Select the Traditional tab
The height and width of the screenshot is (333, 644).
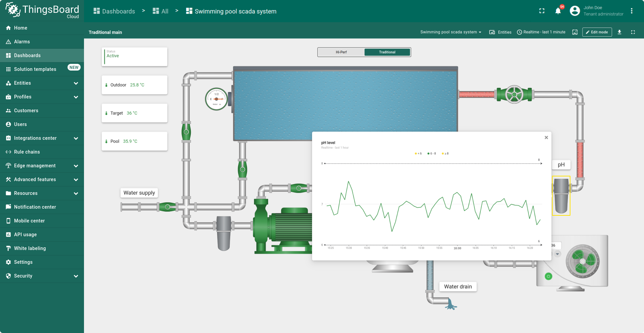387,52
